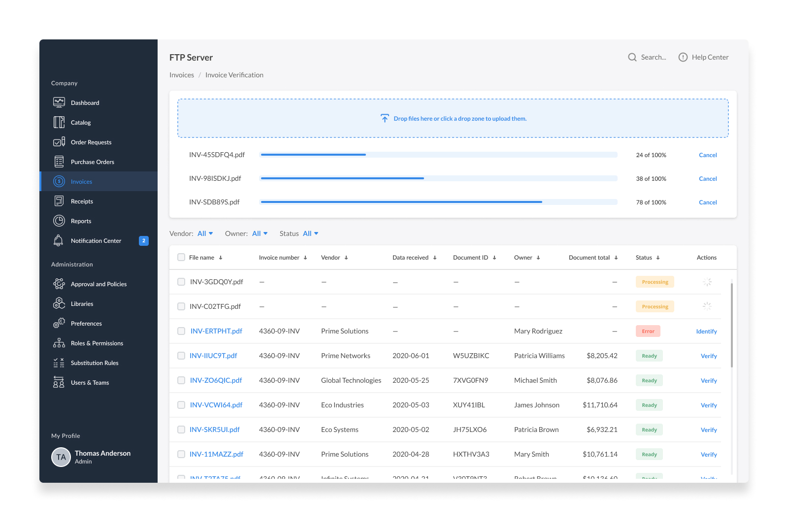Cancel upload of INV-98ISDKJ.pdf

708,178
